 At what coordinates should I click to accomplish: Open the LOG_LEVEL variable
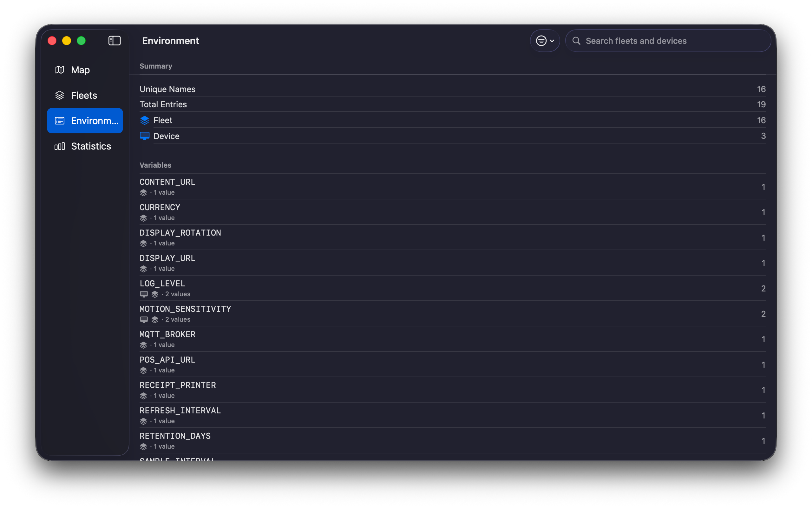453,288
